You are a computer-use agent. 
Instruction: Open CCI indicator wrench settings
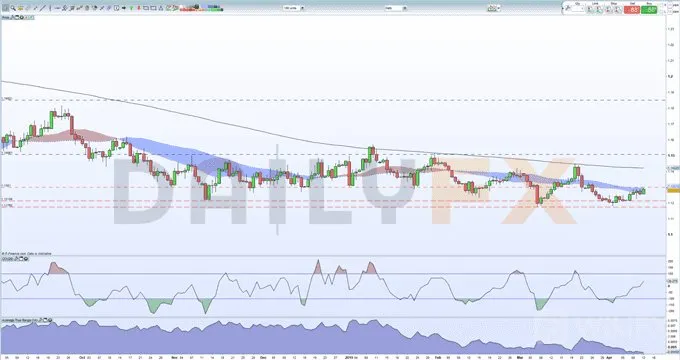[16, 259]
